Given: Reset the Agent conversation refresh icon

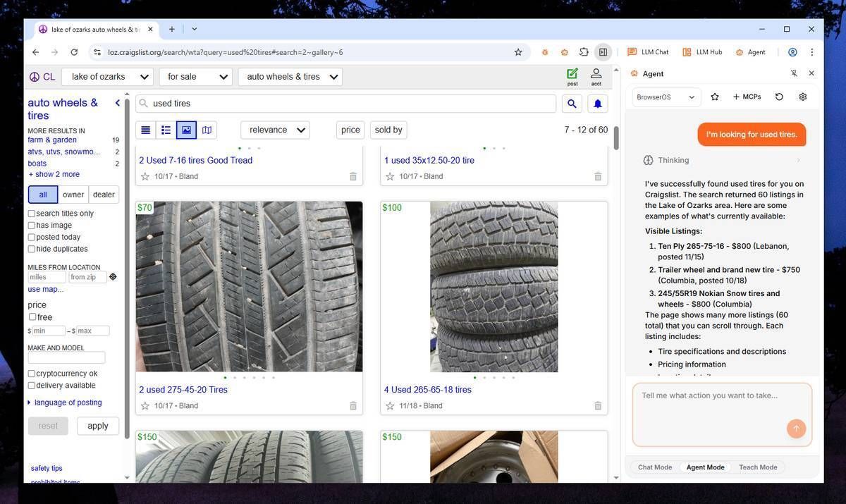Looking at the screenshot, I should coord(779,97).
